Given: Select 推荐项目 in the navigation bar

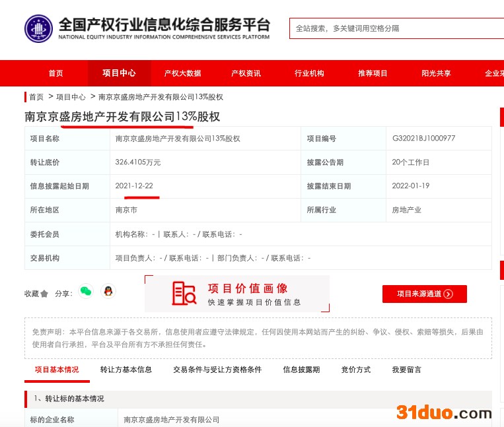Looking at the screenshot, I should (373, 73).
